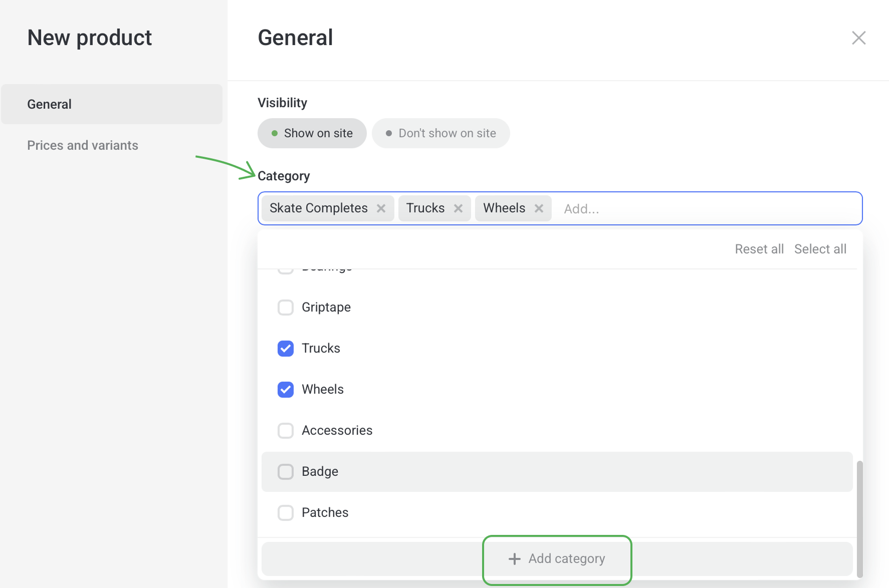This screenshot has width=889, height=588.
Task: Enable the Accessories category checkbox
Action: coord(286,431)
